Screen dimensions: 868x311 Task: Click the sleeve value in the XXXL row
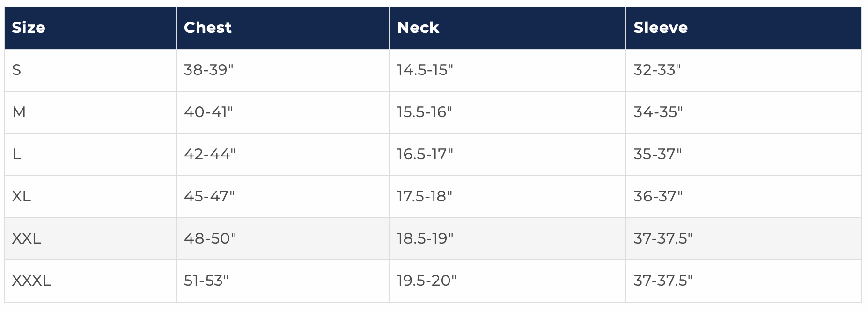pyautogui.click(x=663, y=281)
